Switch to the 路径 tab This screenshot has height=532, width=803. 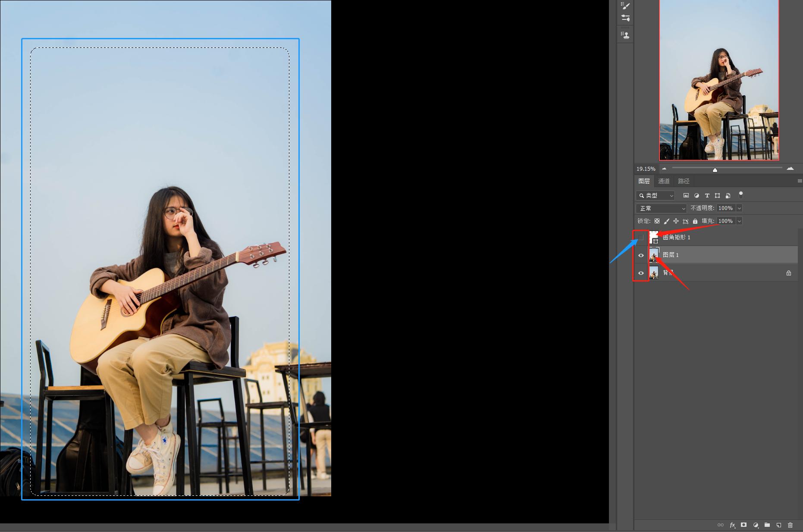click(684, 181)
